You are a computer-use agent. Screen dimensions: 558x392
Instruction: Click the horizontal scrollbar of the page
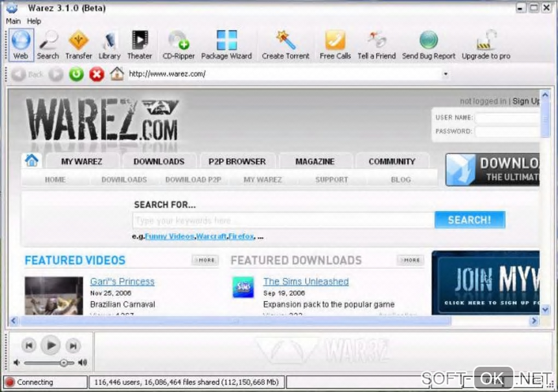[235, 321]
